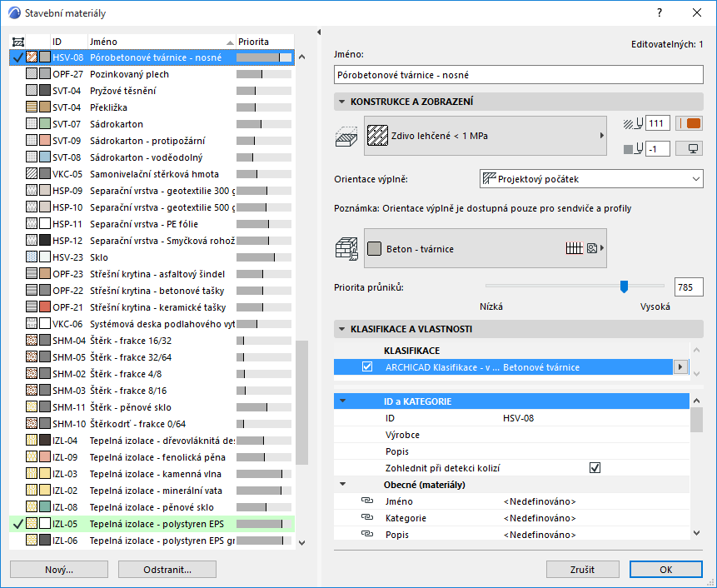
Task: Click the window background monitor button
Action: (690, 148)
